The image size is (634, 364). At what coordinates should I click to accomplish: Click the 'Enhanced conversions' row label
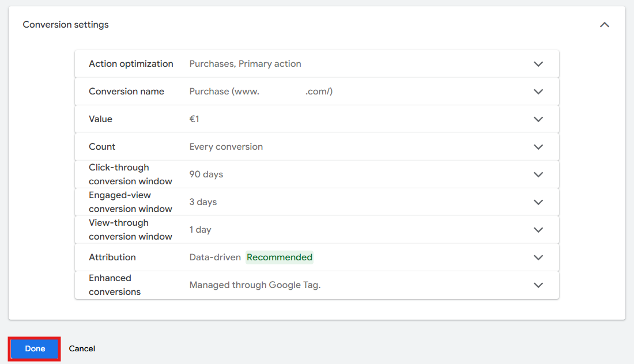click(115, 285)
